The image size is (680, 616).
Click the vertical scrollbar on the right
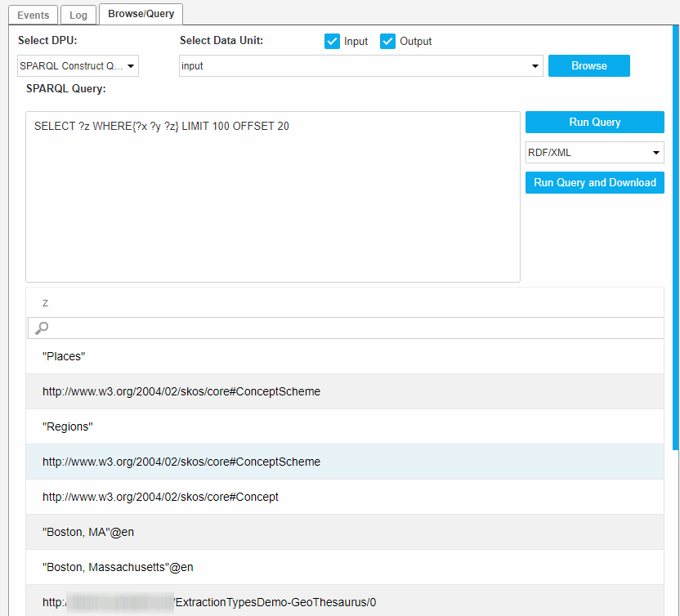coord(674,237)
